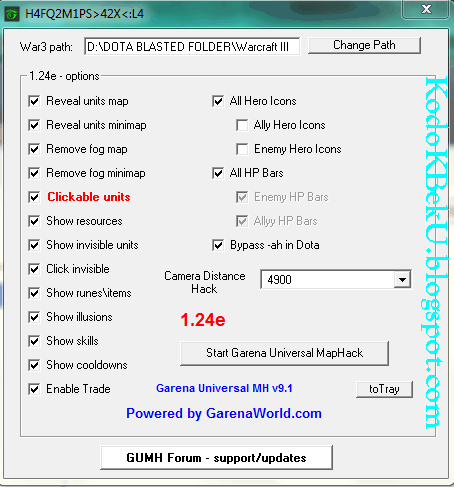This screenshot has width=454, height=489.
Task: Click the Camera Distance Hack label
Action: click(205, 282)
